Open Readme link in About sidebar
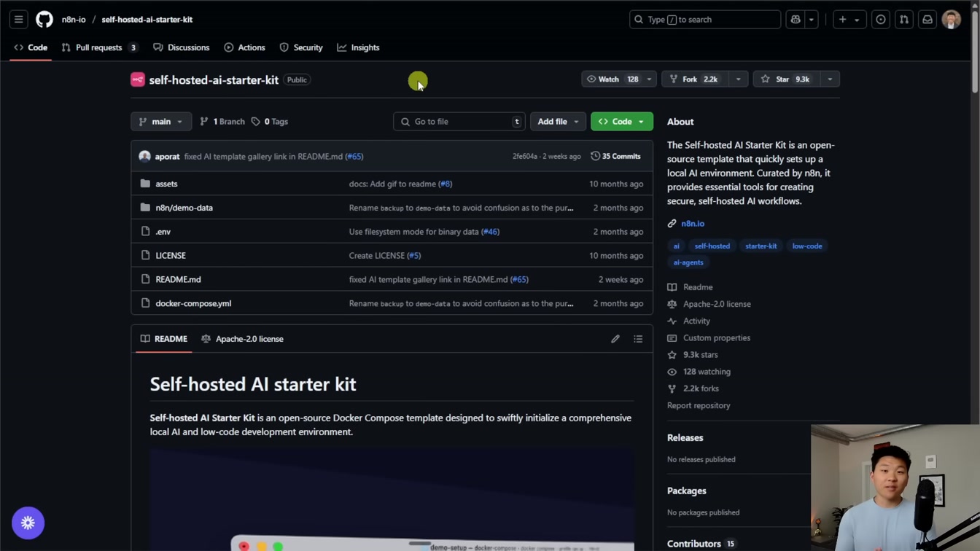Viewport: 980px width, 551px height. point(691,287)
